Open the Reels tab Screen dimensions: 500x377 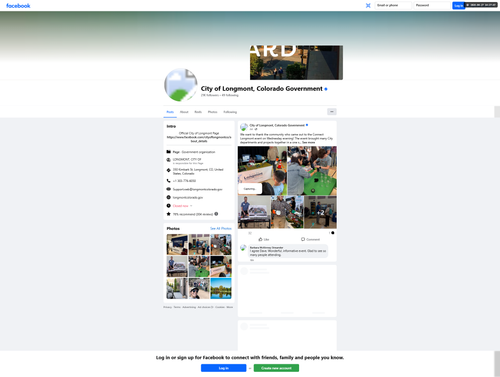click(198, 112)
